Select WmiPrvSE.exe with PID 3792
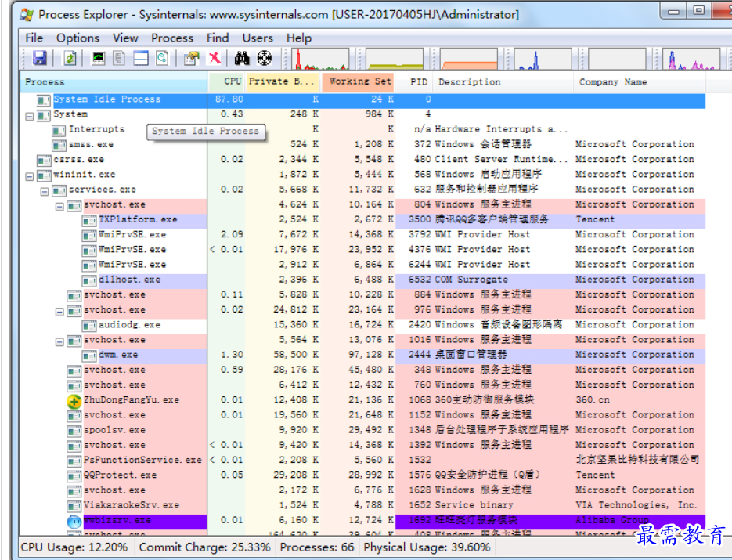The height and width of the screenshot is (560, 732). tap(362, 234)
